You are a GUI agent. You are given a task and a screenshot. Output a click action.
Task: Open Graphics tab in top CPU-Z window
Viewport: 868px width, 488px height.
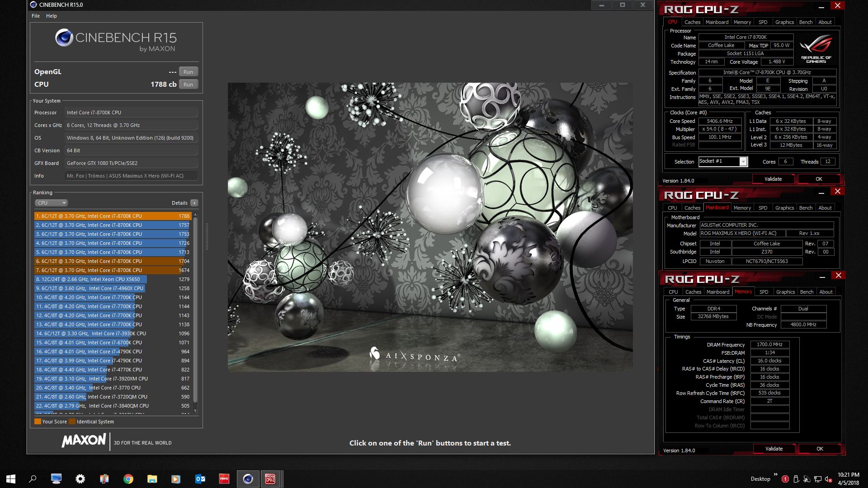coord(784,22)
